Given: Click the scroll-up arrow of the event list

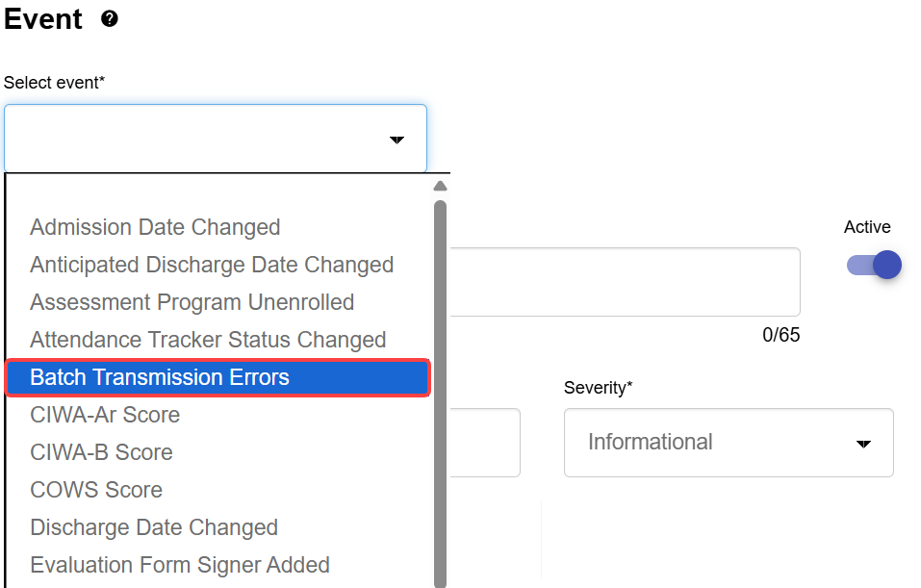Looking at the screenshot, I should pos(440,187).
